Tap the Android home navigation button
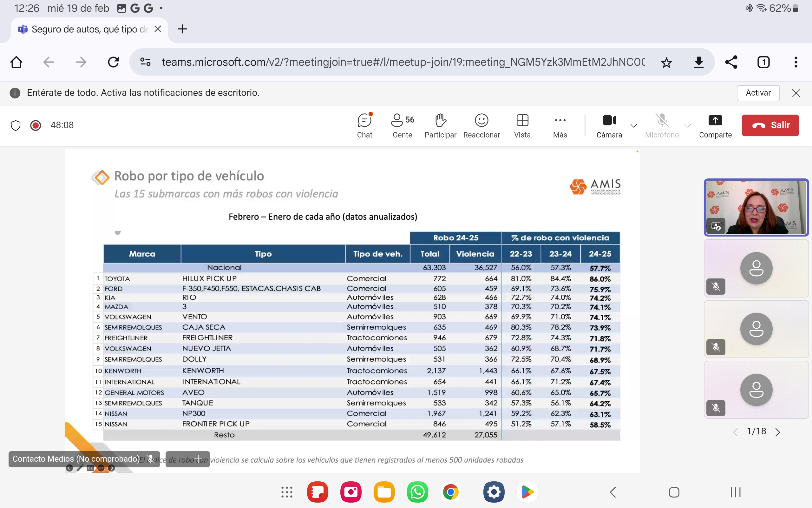812x508 pixels. tap(674, 492)
